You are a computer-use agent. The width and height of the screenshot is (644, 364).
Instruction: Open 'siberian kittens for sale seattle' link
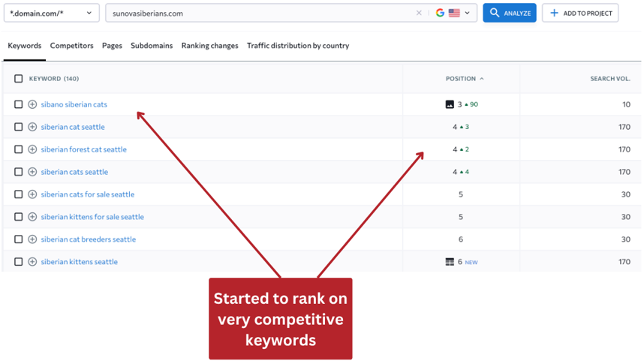(x=92, y=216)
